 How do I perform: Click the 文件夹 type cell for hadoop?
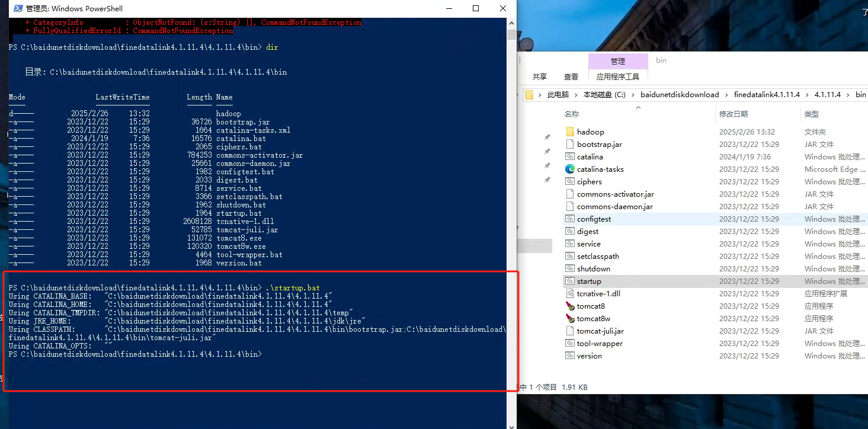point(815,132)
